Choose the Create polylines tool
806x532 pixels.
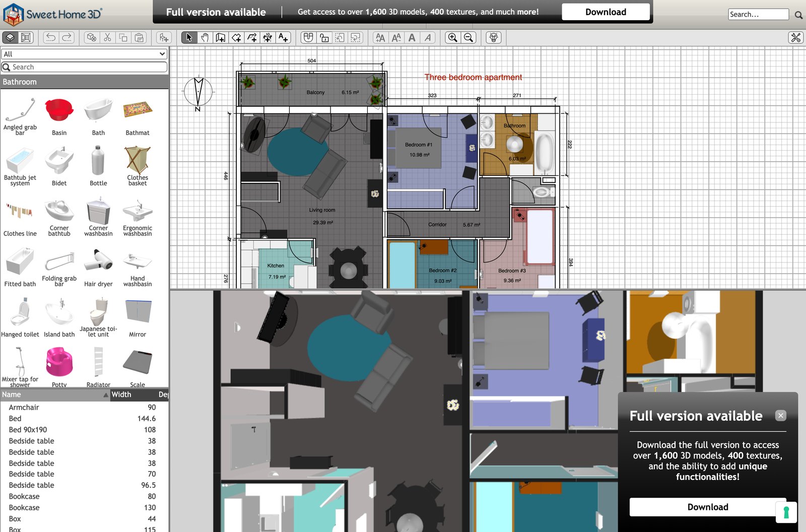click(252, 37)
